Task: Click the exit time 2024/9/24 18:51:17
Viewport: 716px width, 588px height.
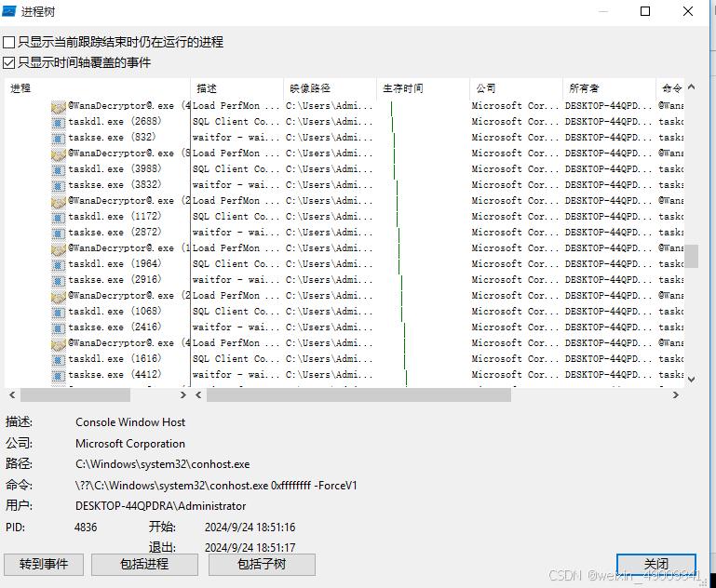Action: 250,547
